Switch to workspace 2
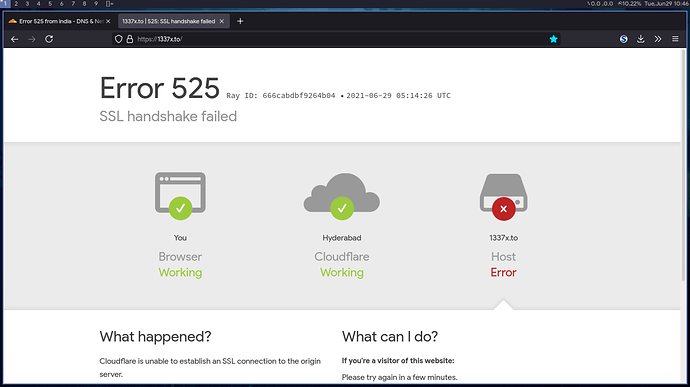The height and width of the screenshot is (387, 690). pyautogui.click(x=16, y=4)
